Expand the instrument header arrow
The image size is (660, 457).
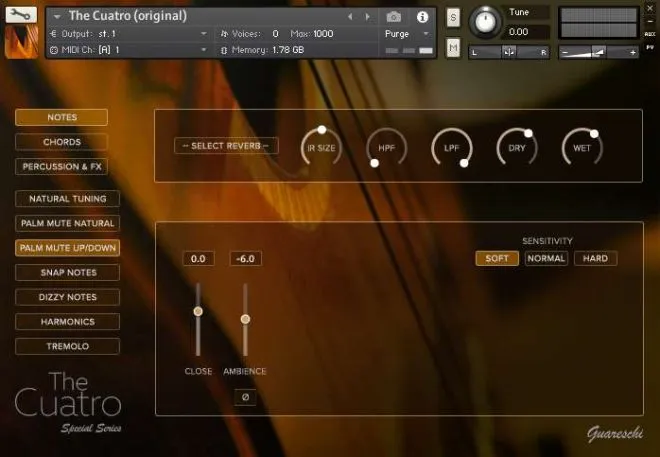(58, 17)
